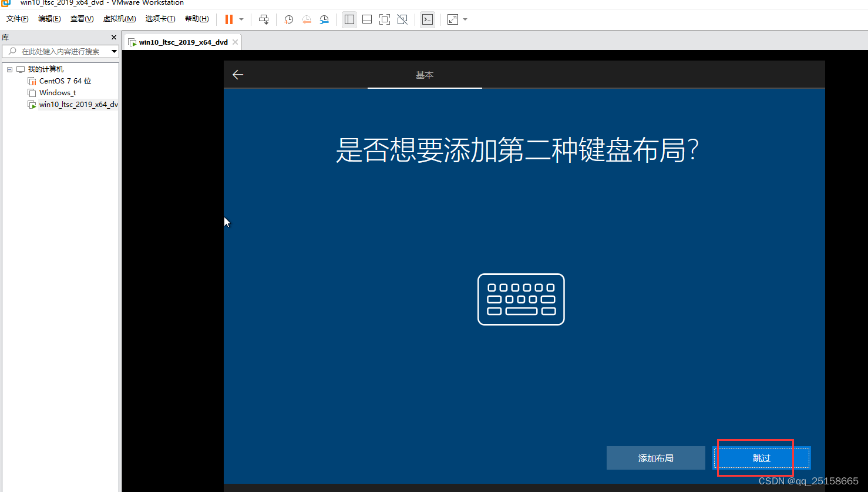
Task: Pause the virtual machine with the orange button
Action: click(229, 19)
